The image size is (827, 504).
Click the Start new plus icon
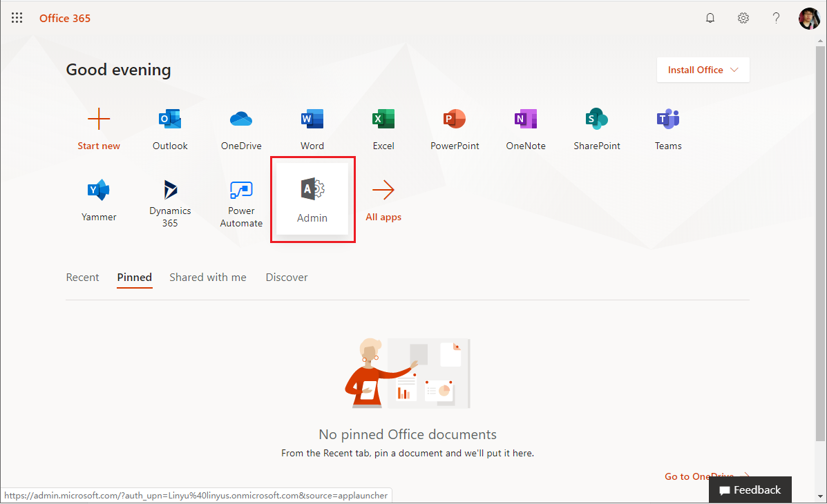(99, 119)
